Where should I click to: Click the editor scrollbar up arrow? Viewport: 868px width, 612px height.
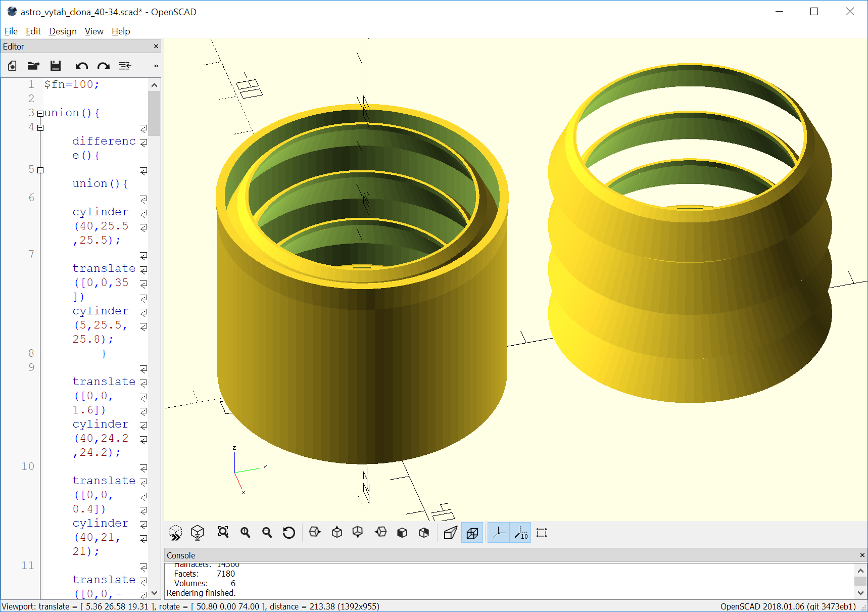point(155,85)
